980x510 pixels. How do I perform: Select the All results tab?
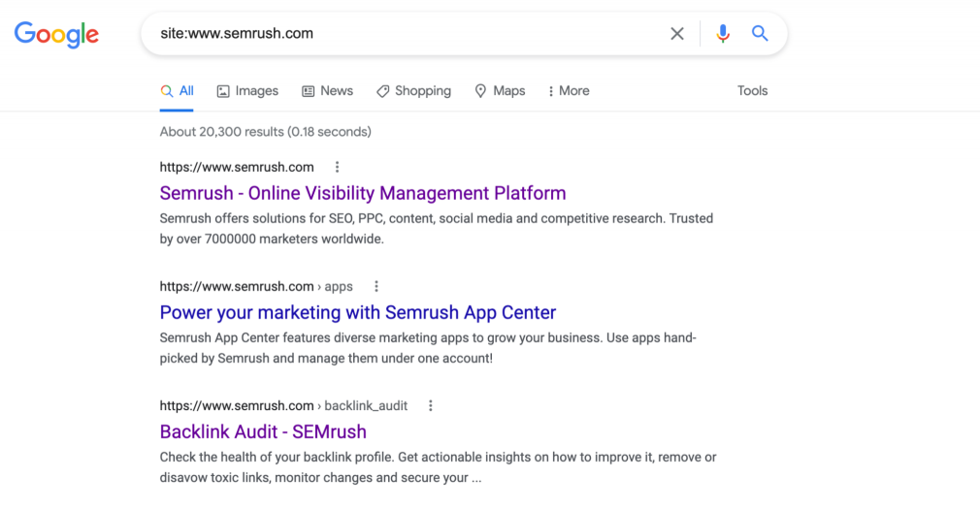177,91
